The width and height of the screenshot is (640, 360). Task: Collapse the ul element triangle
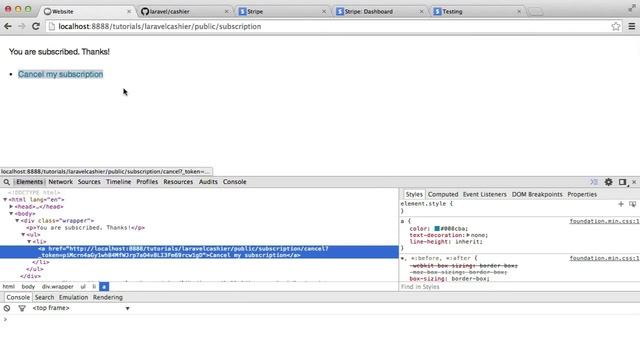click(x=23, y=235)
